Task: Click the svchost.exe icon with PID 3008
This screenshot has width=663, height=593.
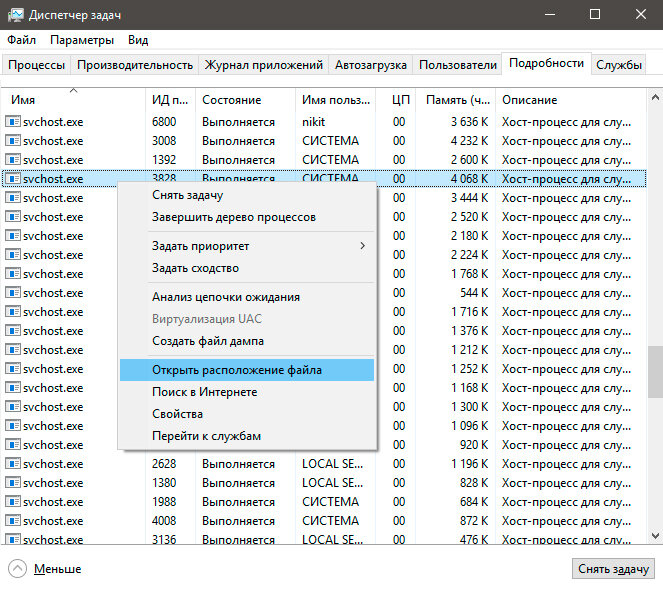Action: coord(13,140)
